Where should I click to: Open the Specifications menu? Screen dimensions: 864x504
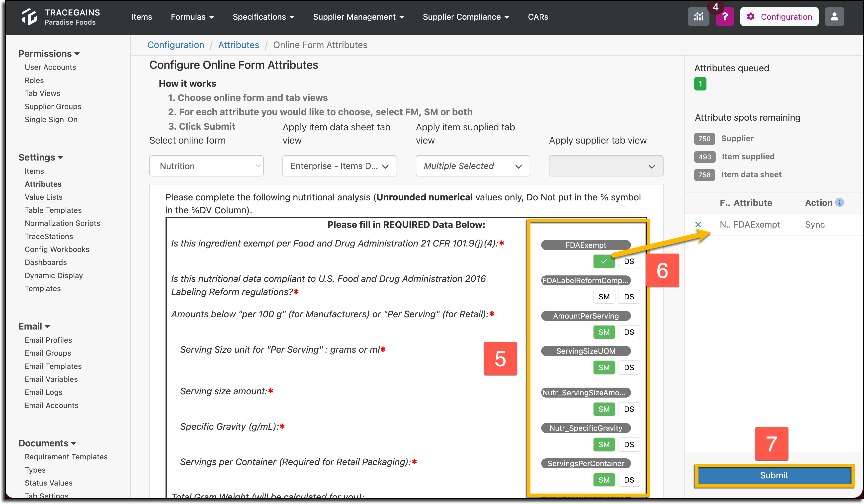(x=263, y=17)
